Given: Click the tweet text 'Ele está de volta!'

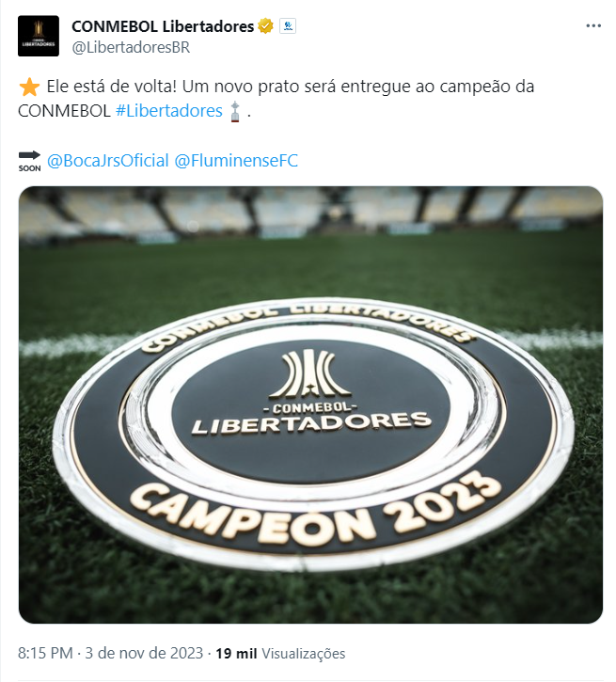Looking at the screenshot, I should [x=112, y=87].
